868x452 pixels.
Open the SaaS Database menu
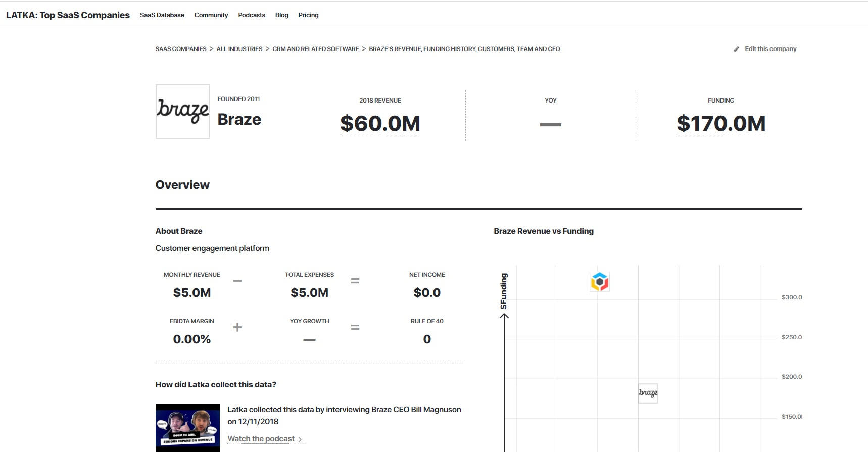[x=162, y=15]
